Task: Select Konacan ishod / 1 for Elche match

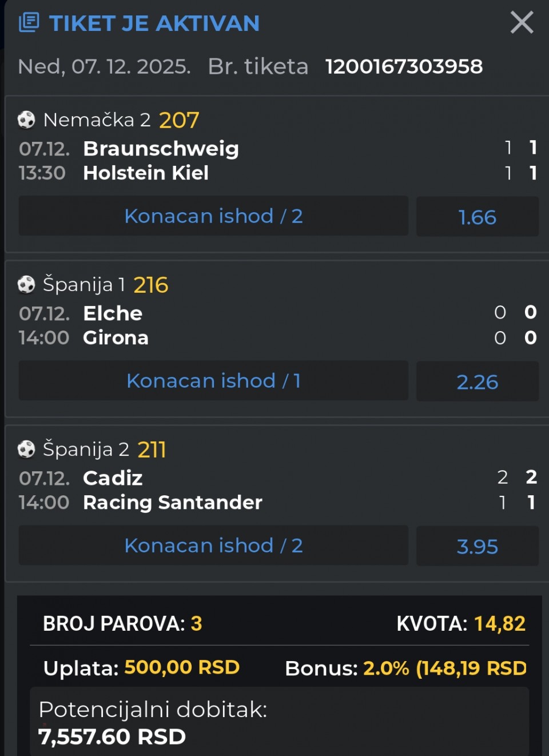Action: tap(213, 381)
